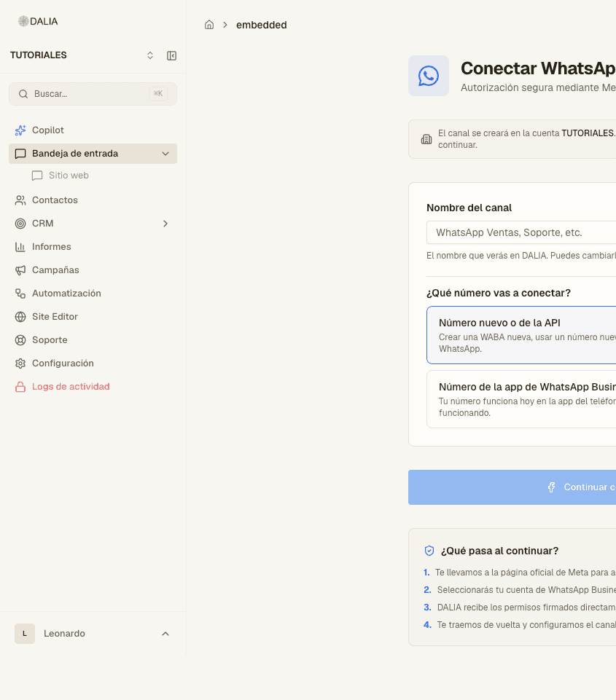Click the Leonardo avatar badge
The height and width of the screenshot is (700, 616).
25,634
